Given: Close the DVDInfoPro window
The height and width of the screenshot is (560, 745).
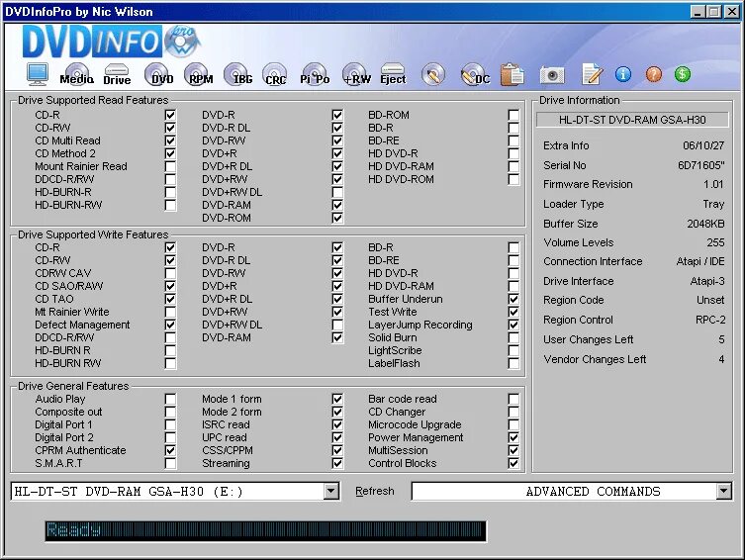Looking at the screenshot, I should 731,12.
